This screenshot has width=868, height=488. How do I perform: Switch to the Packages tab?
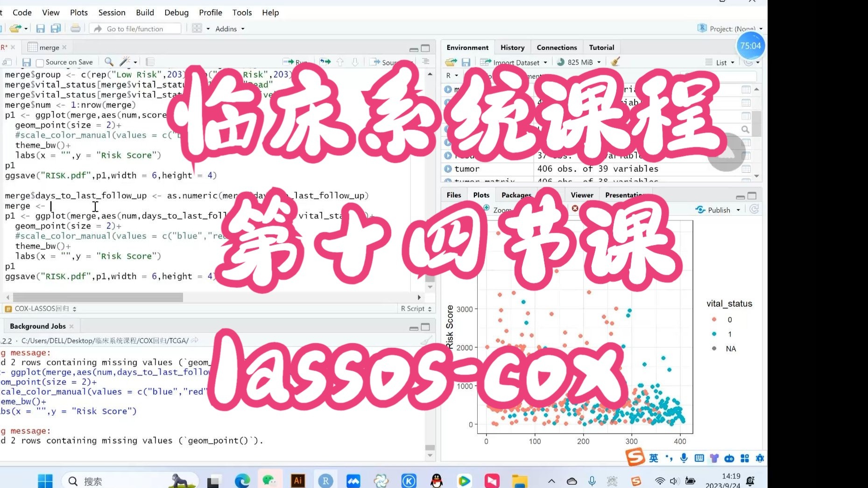[x=516, y=195]
